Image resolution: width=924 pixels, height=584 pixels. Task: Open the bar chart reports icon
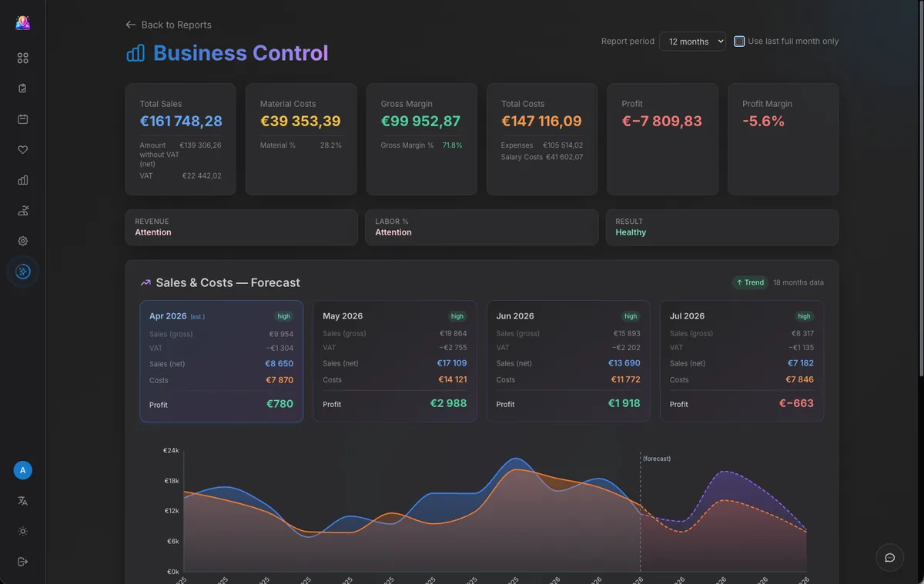[22, 180]
